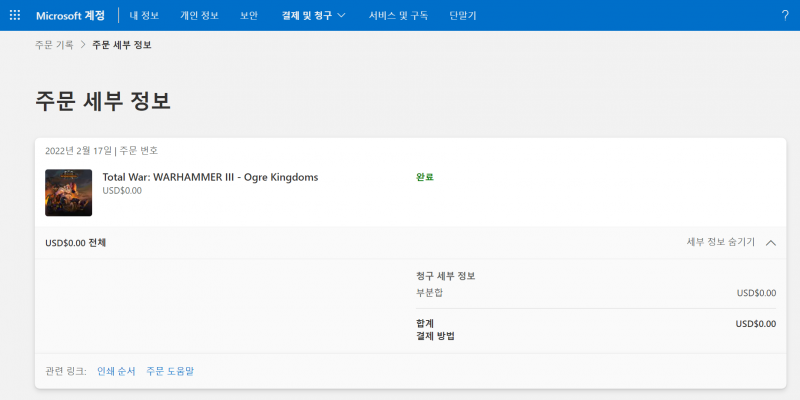Viewport: 800px width, 400px height.
Task: Switch to the 단말기 tab
Action: tap(463, 15)
